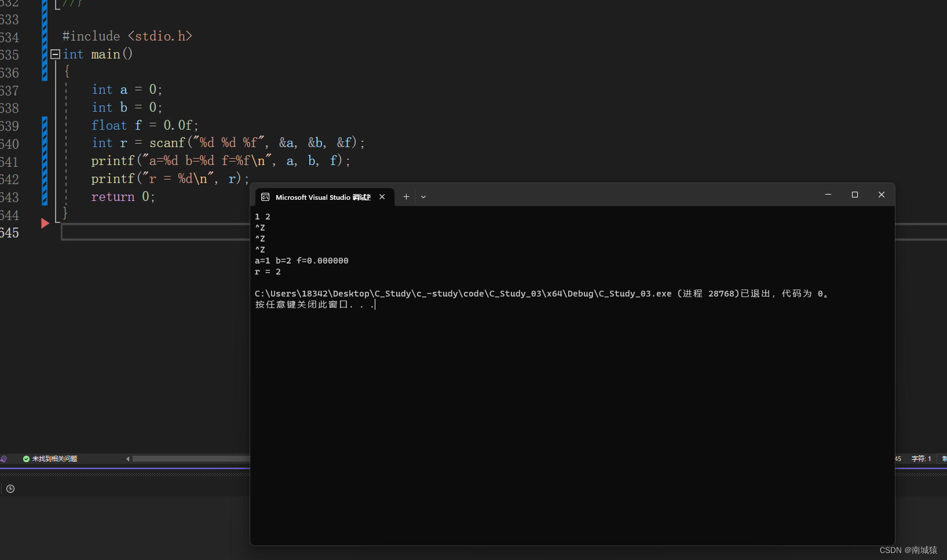Click the horizontal scrollbar left arrow in editor
The width and height of the screenshot is (947, 560).
[127, 459]
